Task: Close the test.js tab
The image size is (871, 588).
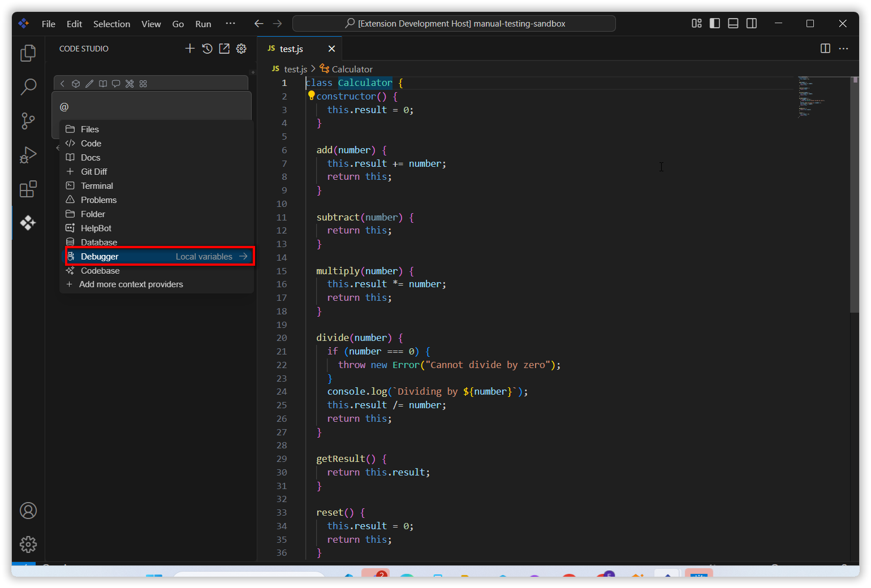Action: point(331,49)
